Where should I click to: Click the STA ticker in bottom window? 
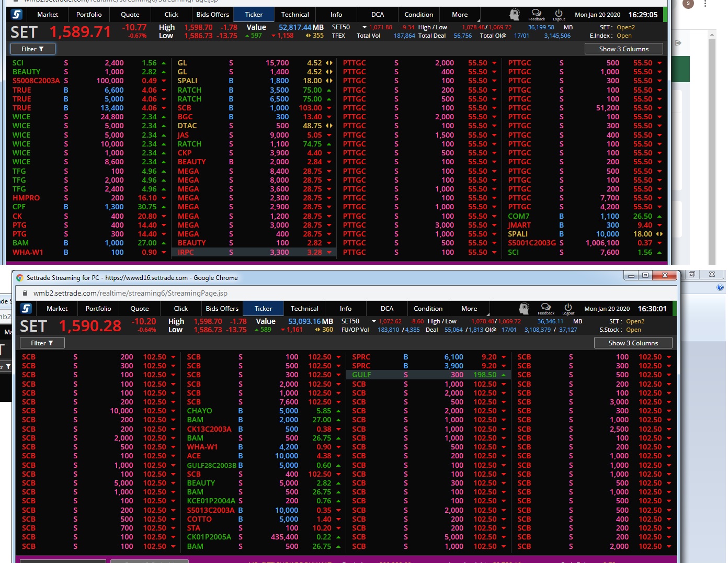pos(194,528)
